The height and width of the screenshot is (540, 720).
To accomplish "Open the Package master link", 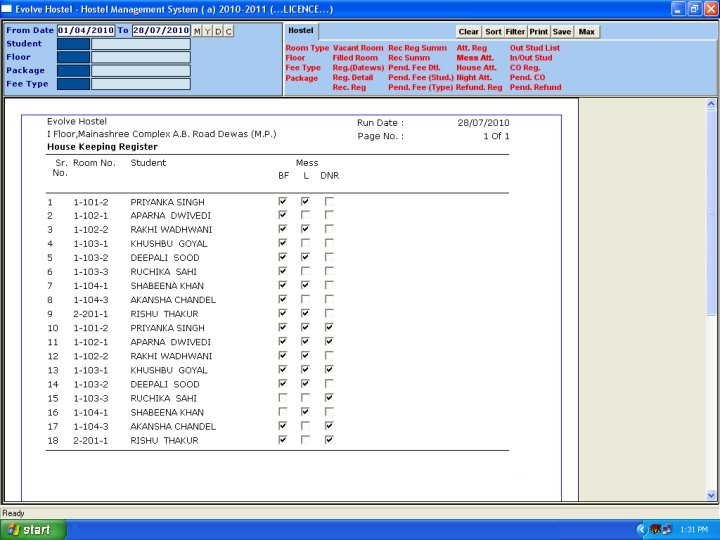I will [x=301, y=78].
